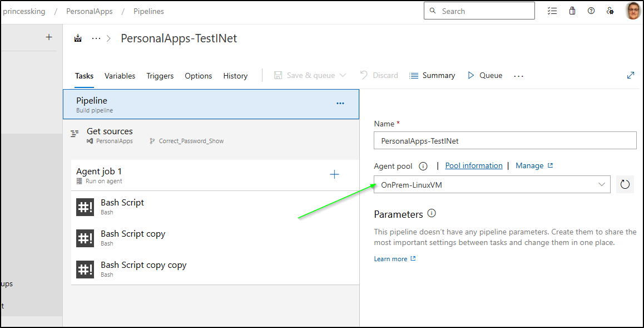Click the Run on agent label
Screen dimensions: 644x328
[x=104, y=182]
